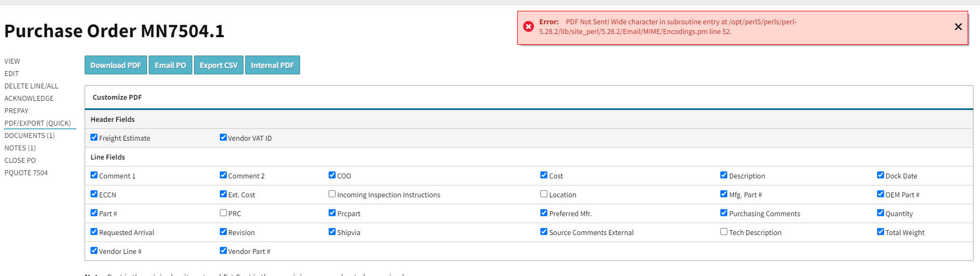Click the Email PO button

(x=170, y=65)
